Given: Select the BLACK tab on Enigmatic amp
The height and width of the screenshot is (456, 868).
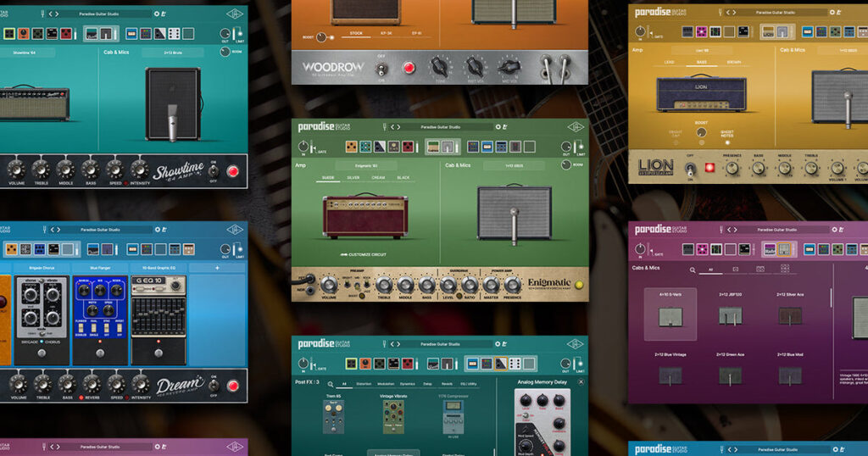Looking at the screenshot, I should click(403, 178).
